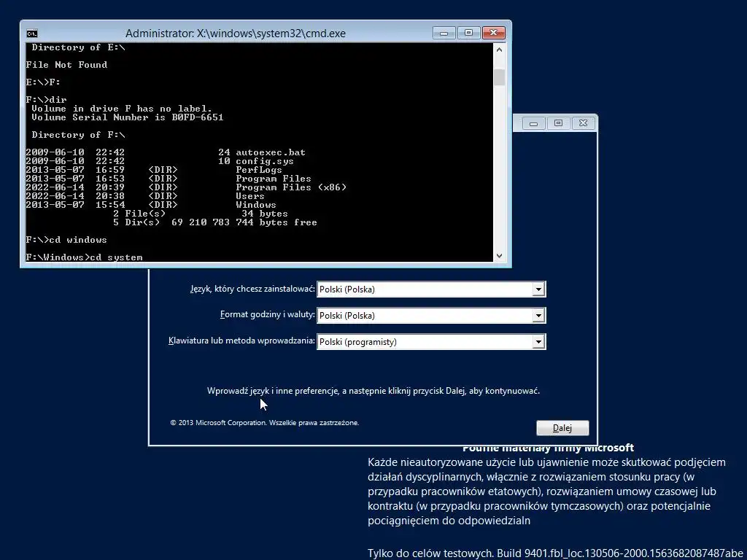Viewport: 747px width, 560px height.
Task: Click the 'File Not Found' message
Action: [66, 65]
